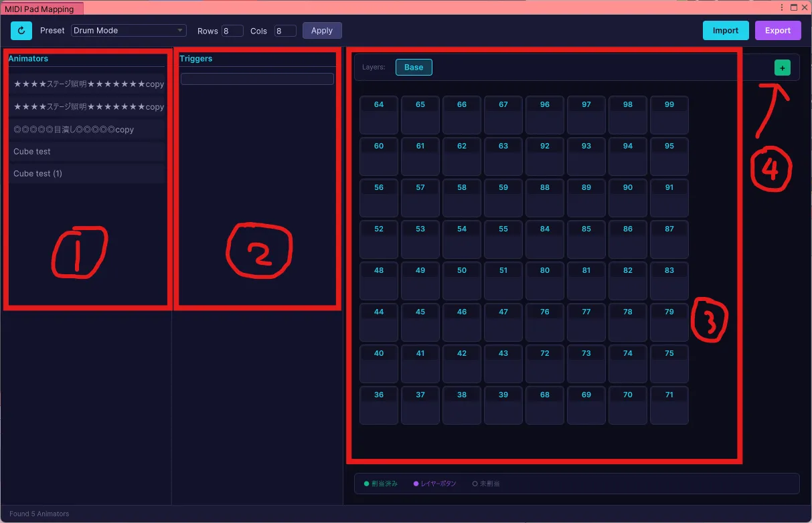Click the purple Export button
812x523 pixels.
coord(778,31)
